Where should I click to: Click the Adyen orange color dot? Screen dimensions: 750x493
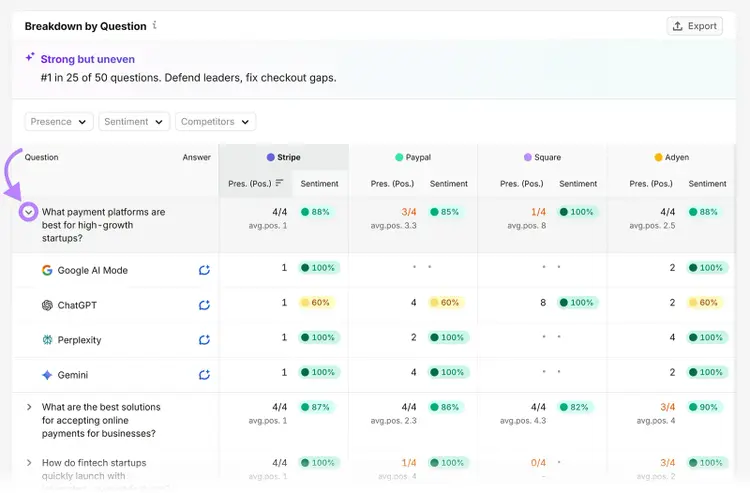[658, 157]
